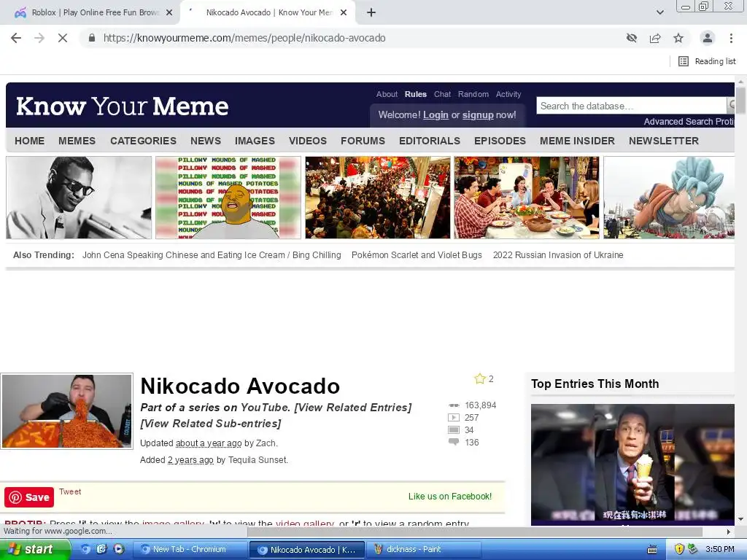Switch to the Paint window in taskbar
747x560 pixels.
423,549
